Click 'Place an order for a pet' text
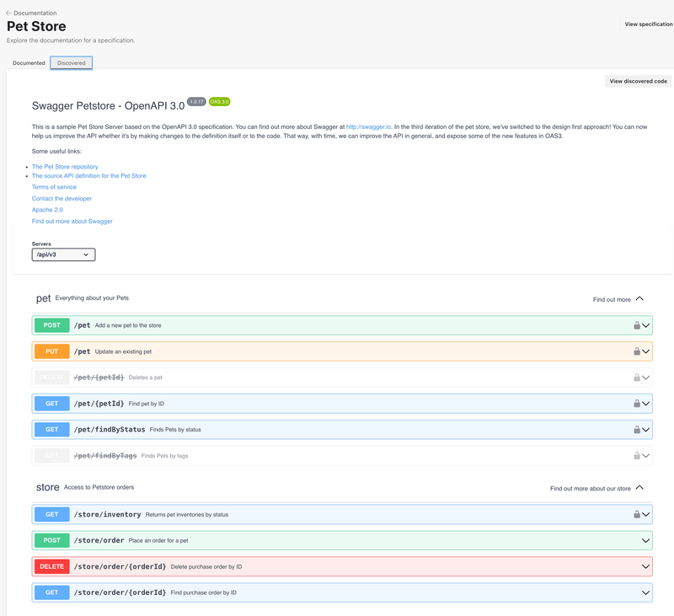This screenshot has width=674, height=616. (x=158, y=540)
